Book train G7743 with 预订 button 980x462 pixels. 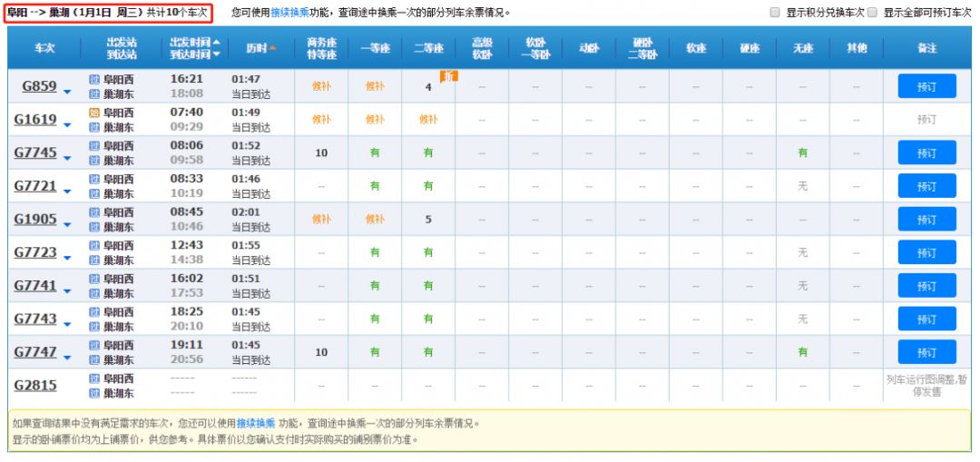pyautogui.click(x=926, y=319)
